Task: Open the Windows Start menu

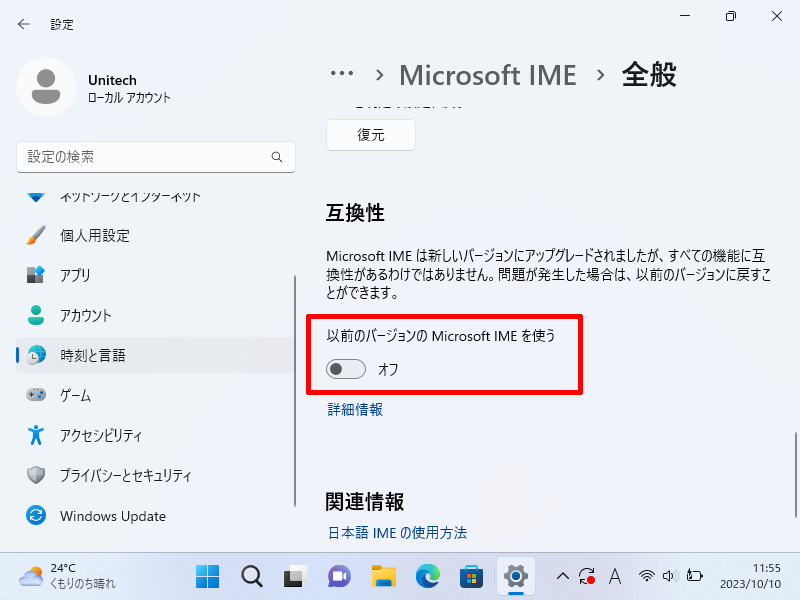Action: coord(207,577)
